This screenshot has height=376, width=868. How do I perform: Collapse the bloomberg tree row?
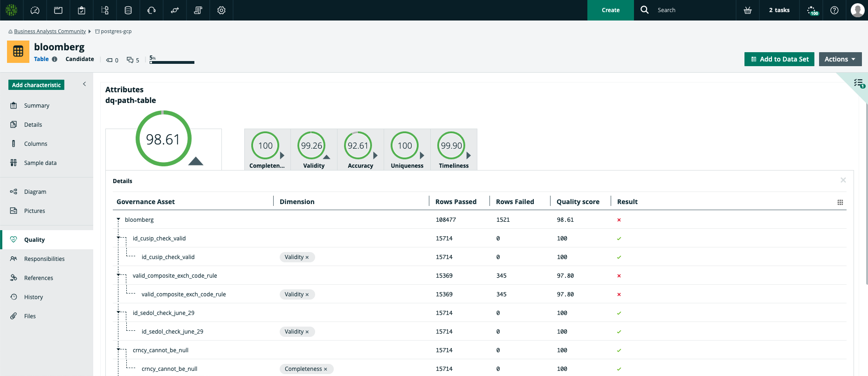pyautogui.click(x=118, y=219)
